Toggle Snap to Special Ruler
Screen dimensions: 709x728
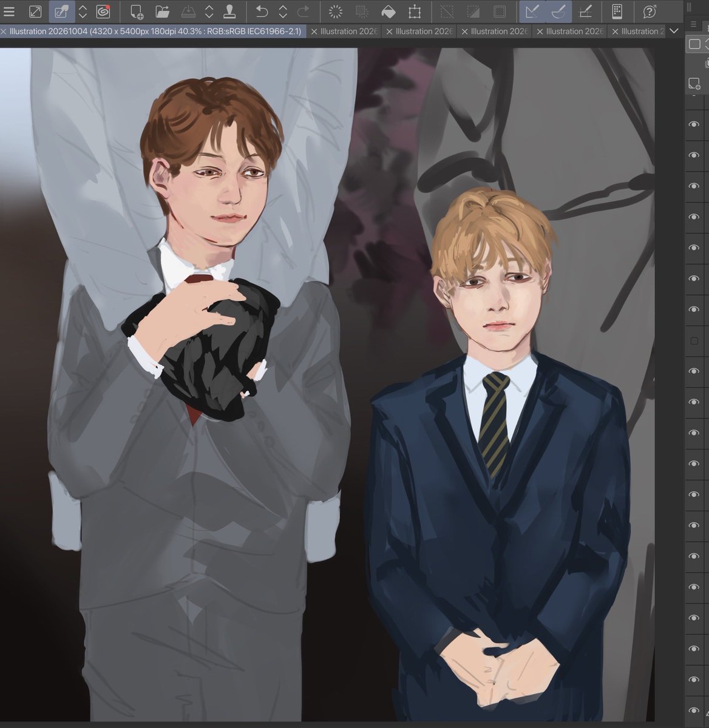pos(558,12)
